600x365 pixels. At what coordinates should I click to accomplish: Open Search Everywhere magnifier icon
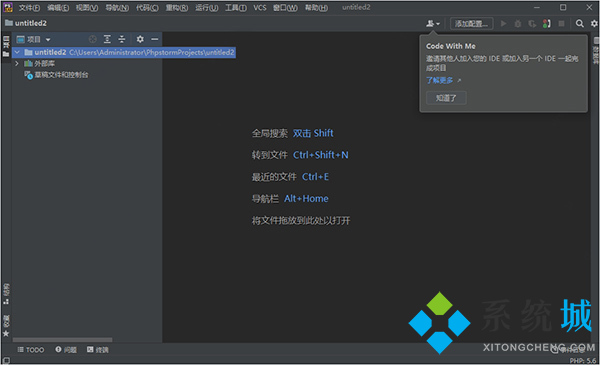pos(580,24)
